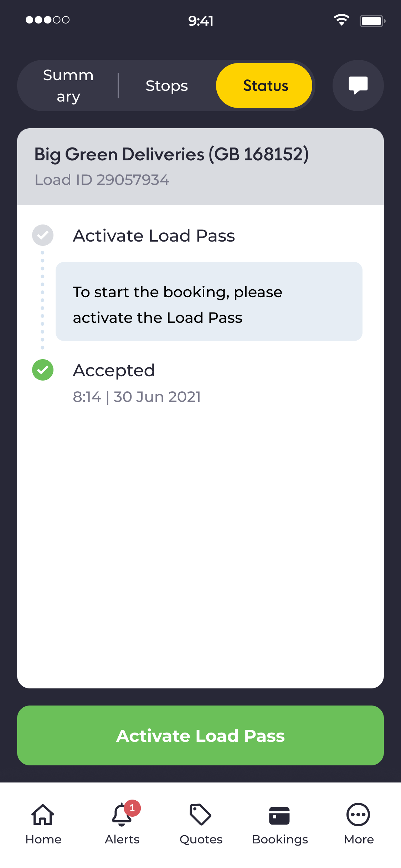Tap the grey Activate Load Pass checkmark

[x=43, y=235]
